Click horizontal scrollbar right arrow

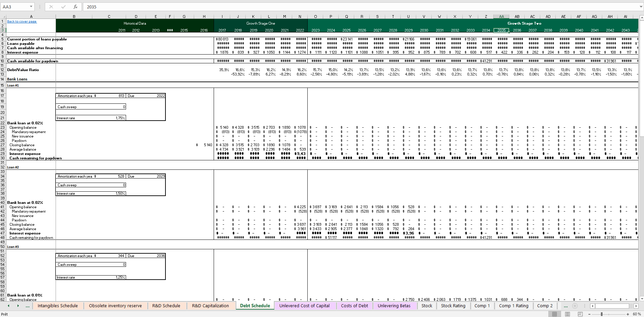click(x=636, y=306)
